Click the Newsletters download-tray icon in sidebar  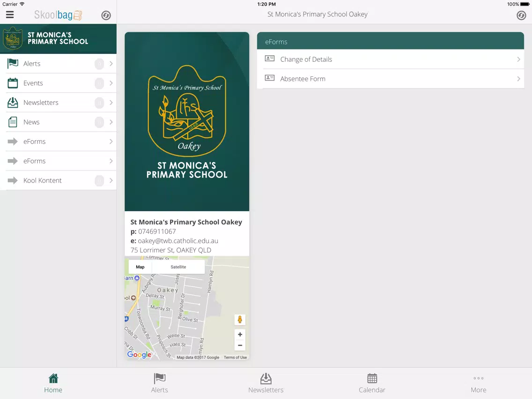click(x=13, y=103)
